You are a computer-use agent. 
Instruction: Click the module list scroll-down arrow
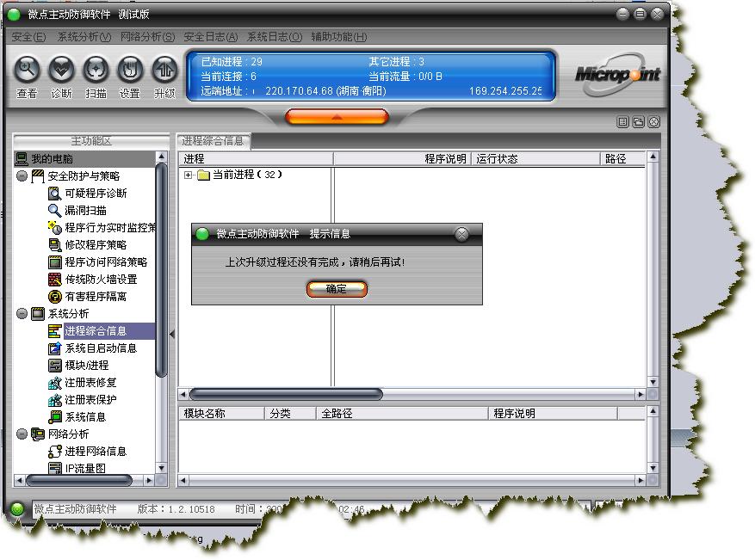(x=653, y=468)
